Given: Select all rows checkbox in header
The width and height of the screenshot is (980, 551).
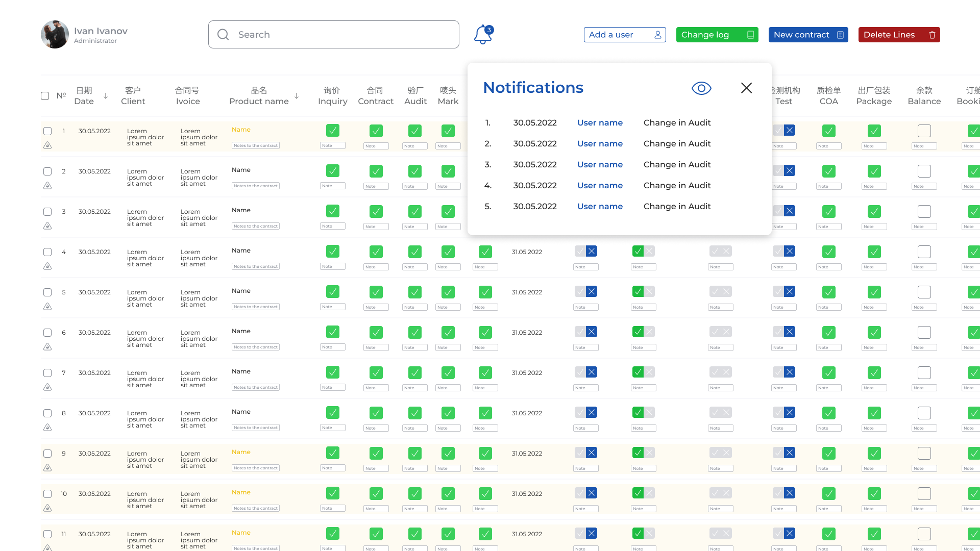Looking at the screenshot, I should [45, 96].
